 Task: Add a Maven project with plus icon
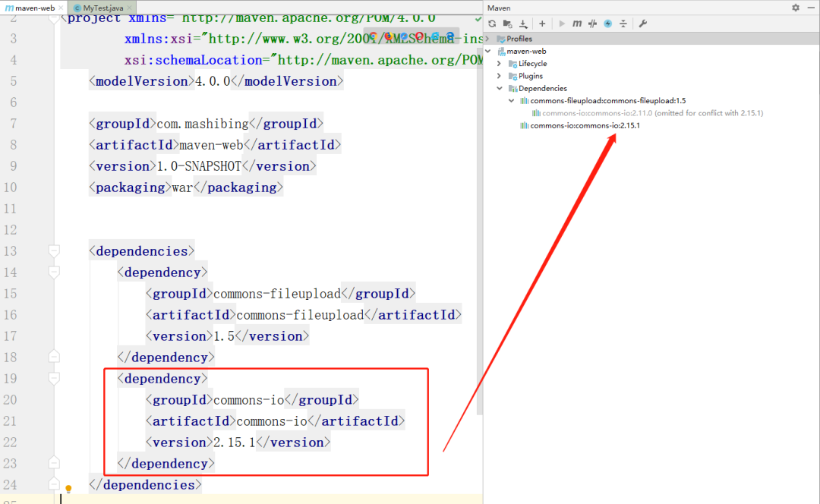(542, 24)
